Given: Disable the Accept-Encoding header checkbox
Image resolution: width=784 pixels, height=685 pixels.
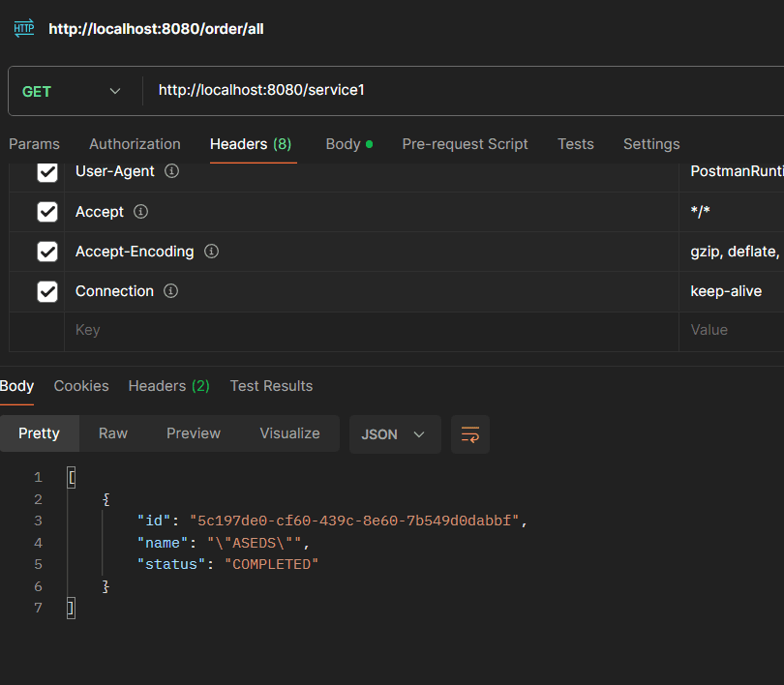Looking at the screenshot, I should pos(47,252).
